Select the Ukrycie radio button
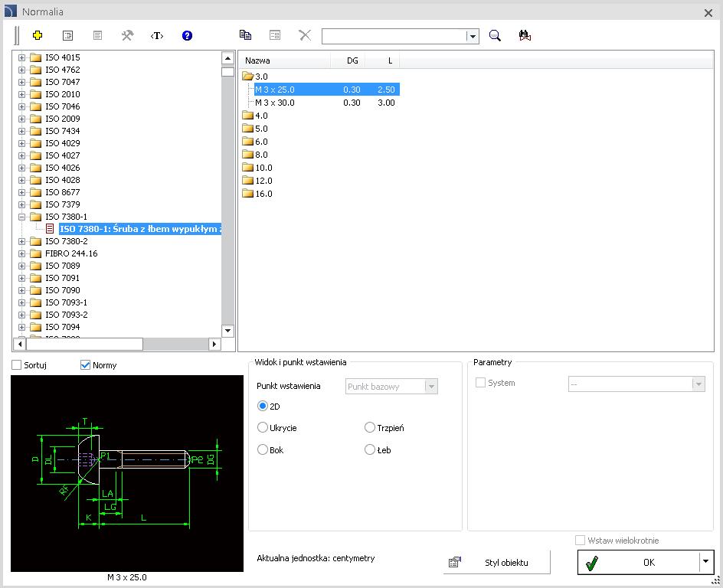Viewport: 723px width, 588px height. [263, 428]
